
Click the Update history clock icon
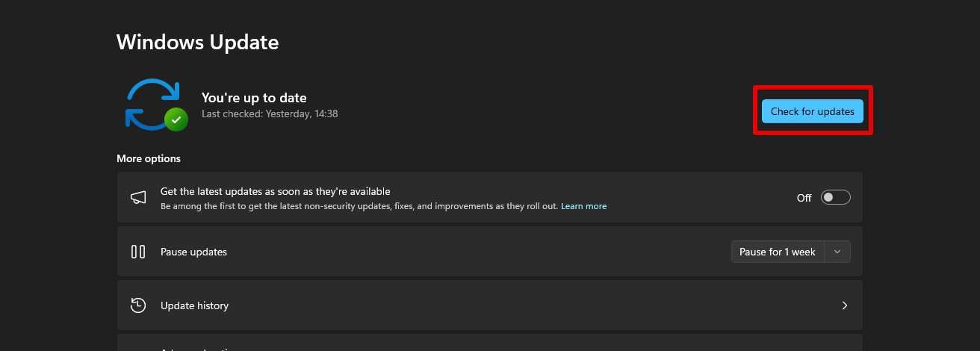pyautogui.click(x=138, y=305)
